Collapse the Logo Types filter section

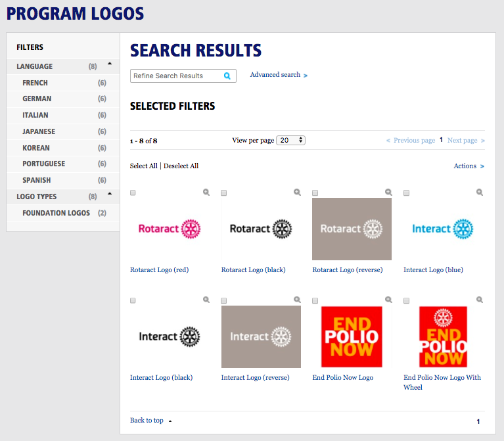click(110, 194)
